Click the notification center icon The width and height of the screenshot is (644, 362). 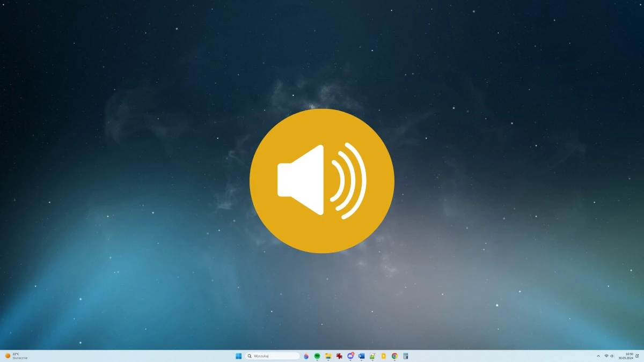pos(638,356)
